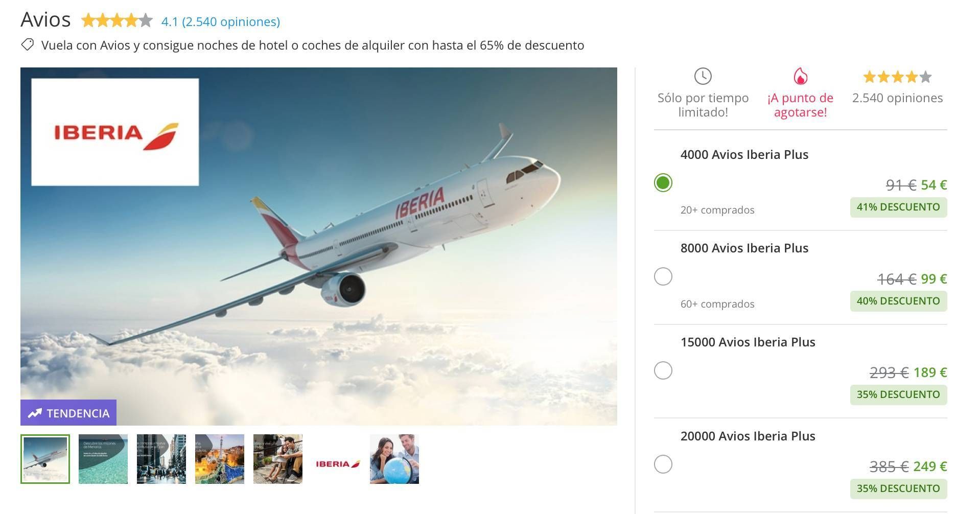Show the airplane thumbnail image
This screenshot has width=980, height=514.
click(x=45, y=459)
